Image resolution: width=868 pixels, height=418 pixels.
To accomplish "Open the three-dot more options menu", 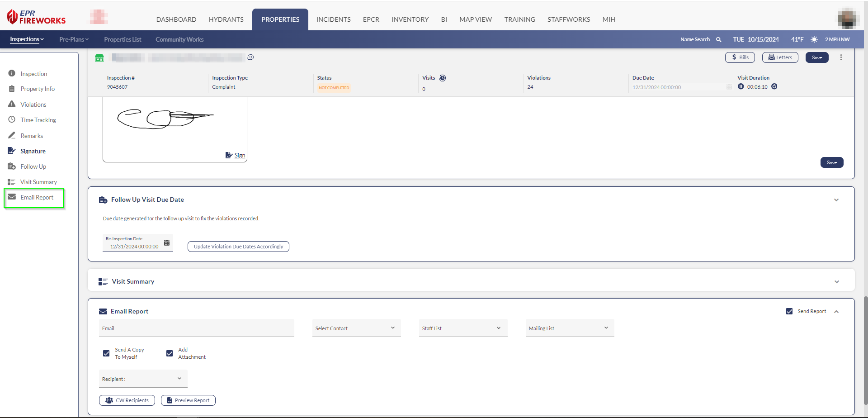I will 841,57.
